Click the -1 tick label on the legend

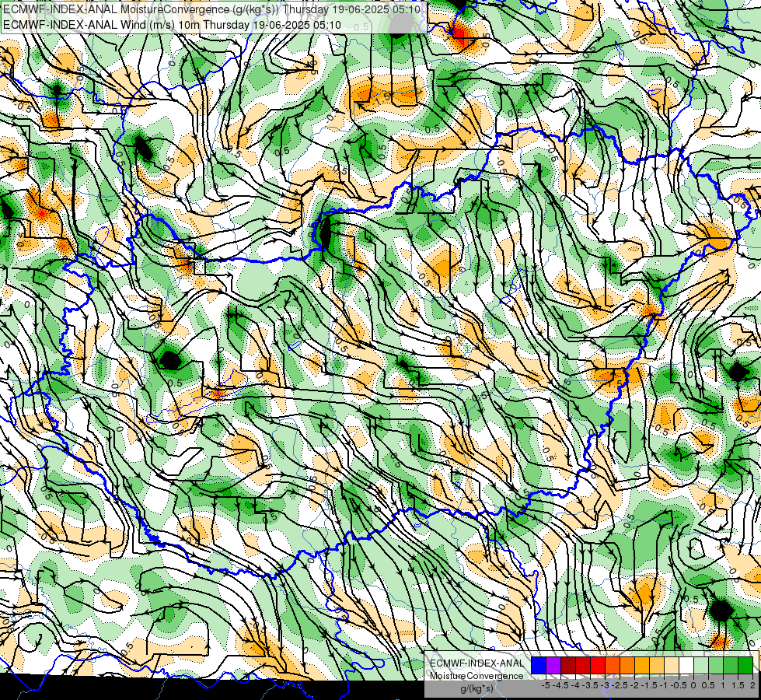(x=664, y=685)
